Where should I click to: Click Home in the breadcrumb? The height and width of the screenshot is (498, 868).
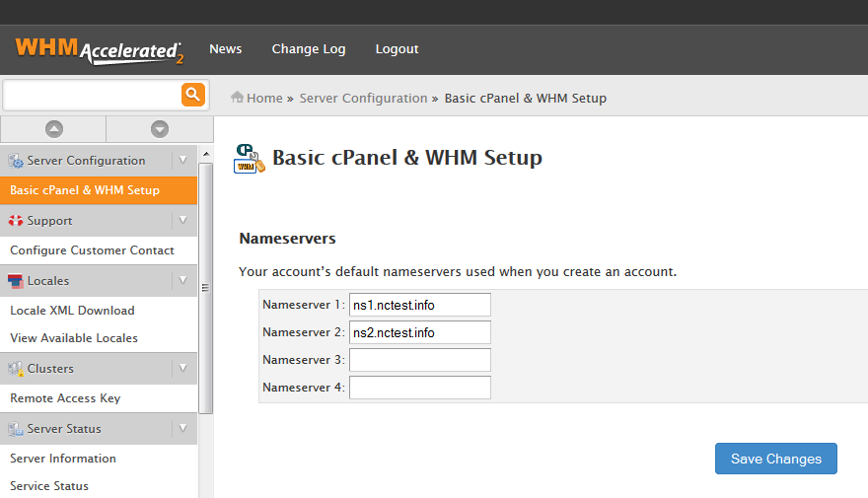264,98
